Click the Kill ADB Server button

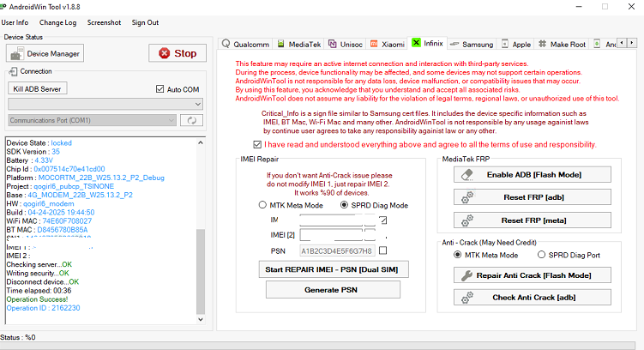pyautogui.click(x=38, y=88)
